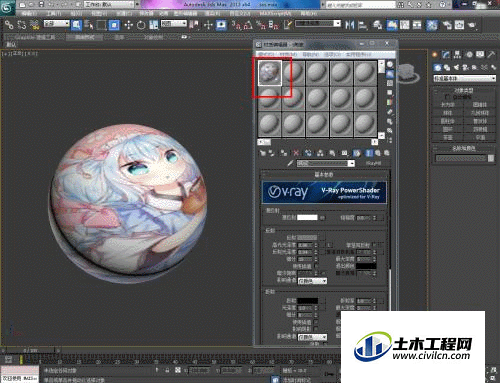Switch to the Motion command panel tab

click(469, 54)
